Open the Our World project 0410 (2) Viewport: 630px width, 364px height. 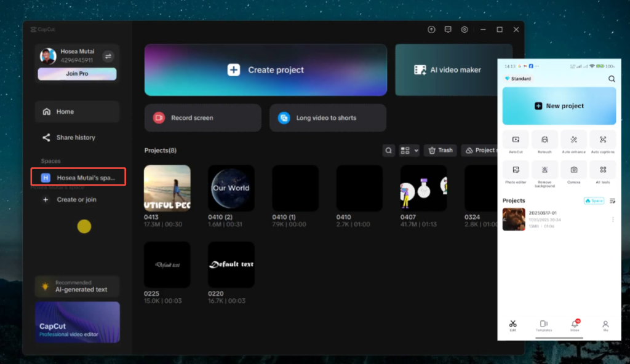pyautogui.click(x=231, y=188)
